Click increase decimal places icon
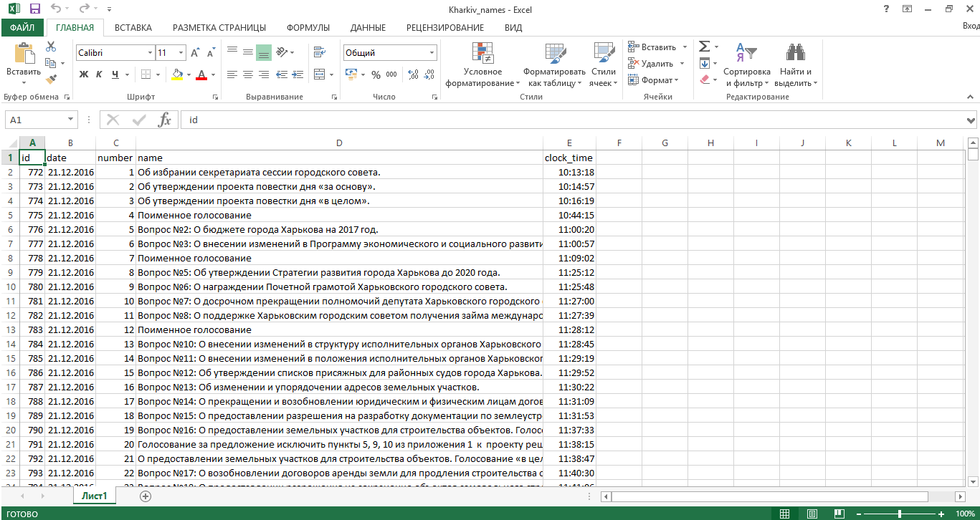The image size is (980, 520). tap(412, 74)
